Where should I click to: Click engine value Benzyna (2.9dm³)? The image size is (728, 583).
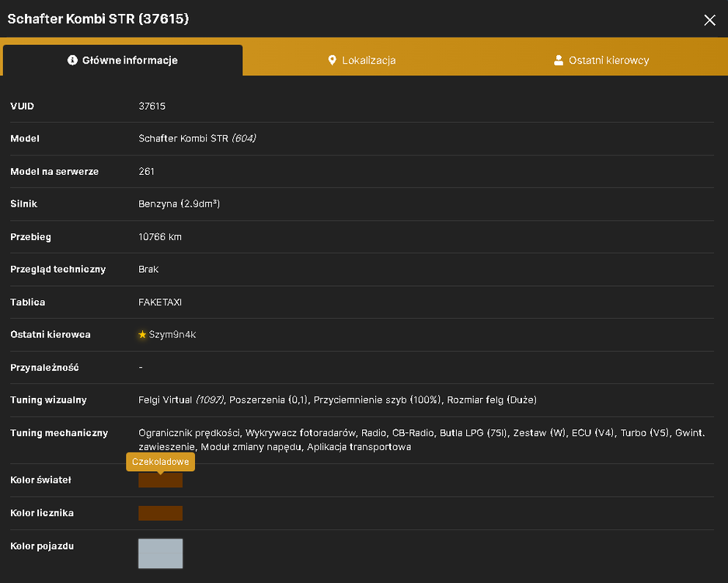point(179,204)
